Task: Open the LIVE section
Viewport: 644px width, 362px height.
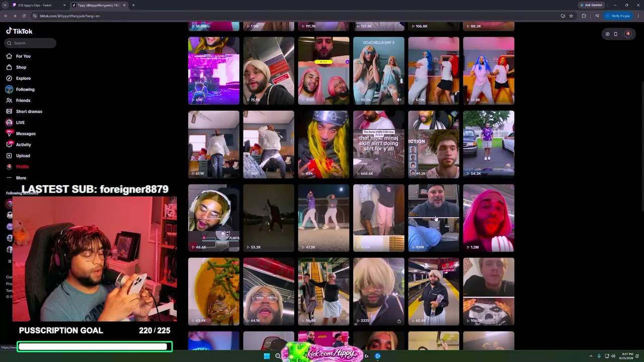Action: click(15, 123)
